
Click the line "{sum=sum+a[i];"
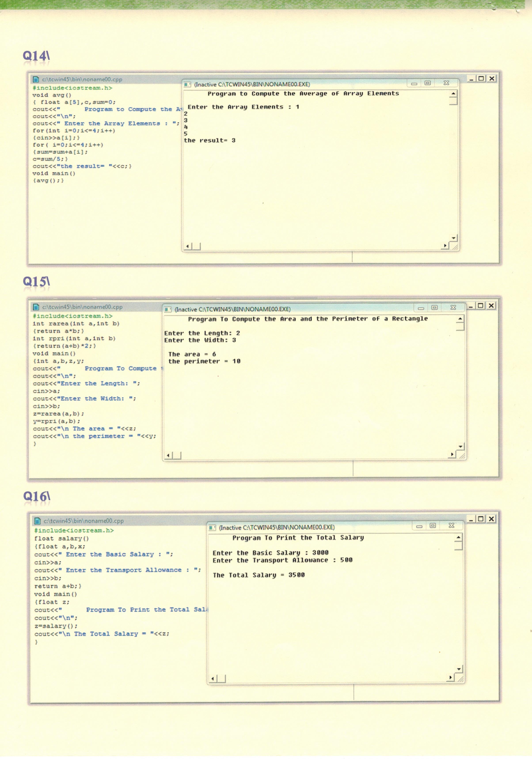[x=60, y=152]
